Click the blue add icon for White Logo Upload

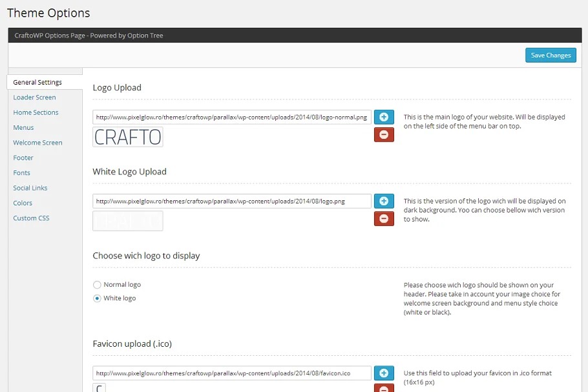pyautogui.click(x=384, y=201)
